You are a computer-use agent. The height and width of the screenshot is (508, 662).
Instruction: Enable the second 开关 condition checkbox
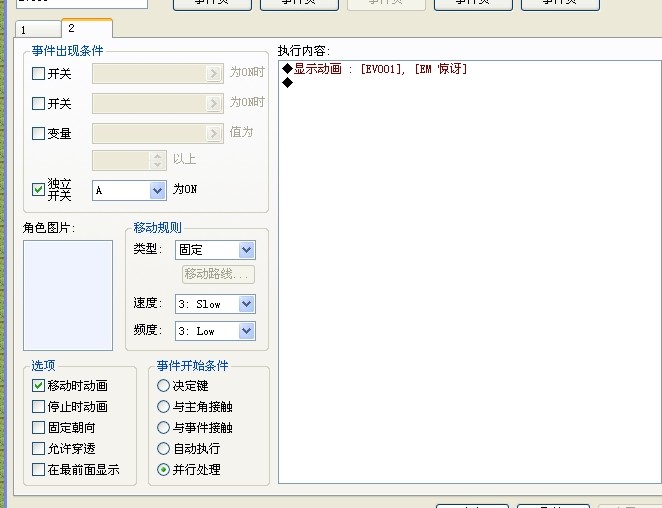pyautogui.click(x=38, y=103)
